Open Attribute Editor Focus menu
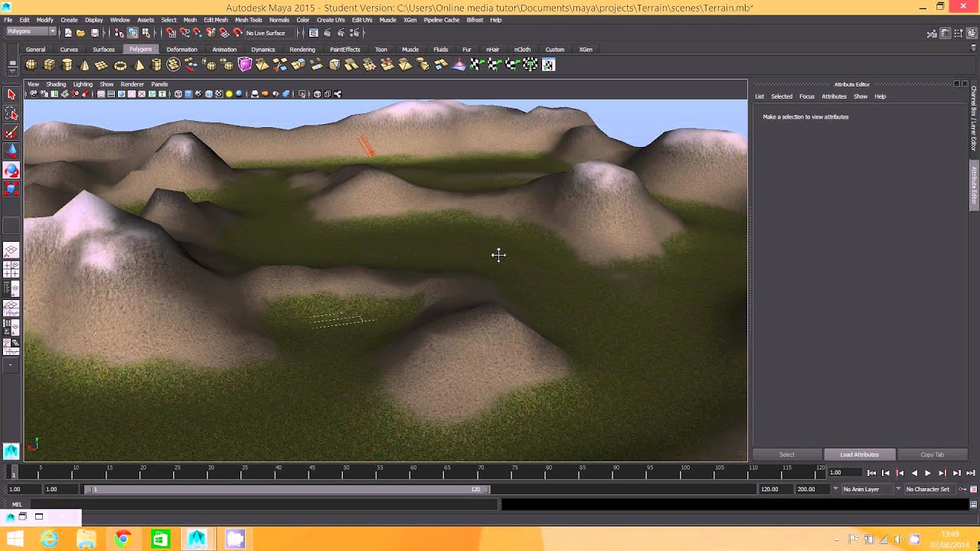The height and width of the screenshot is (551, 980). click(x=807, y=96)
